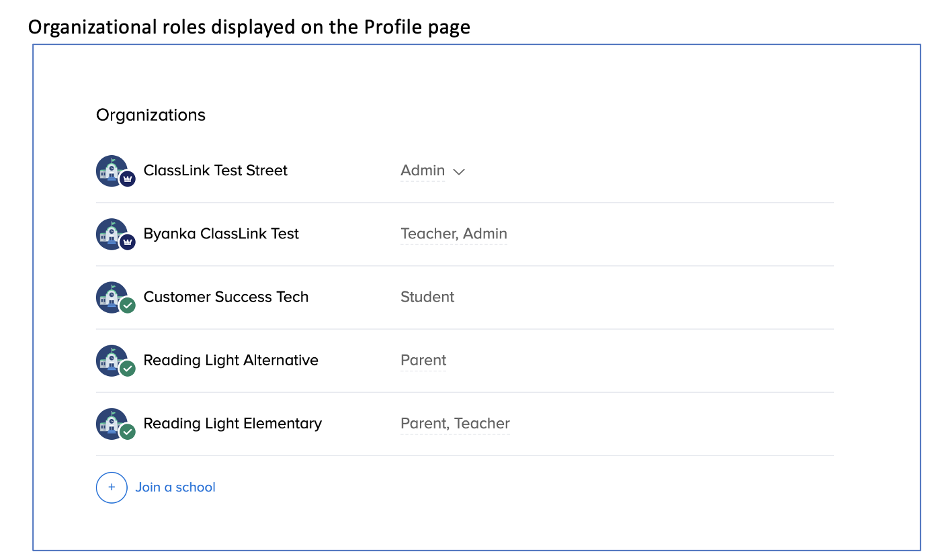Click the Byanka ClassLink Test school icon
Viewport: 930px width, 560px height.
coord(111,234)
